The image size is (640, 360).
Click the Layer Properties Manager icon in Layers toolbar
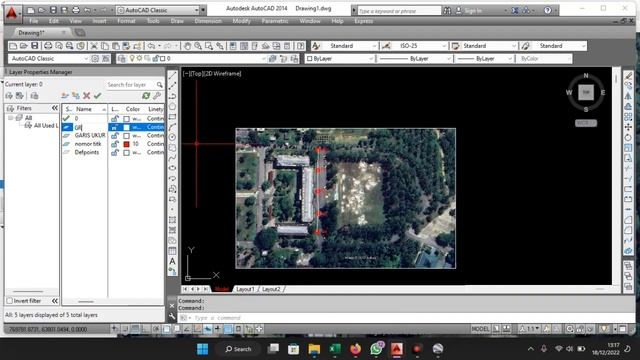(122, 59)
